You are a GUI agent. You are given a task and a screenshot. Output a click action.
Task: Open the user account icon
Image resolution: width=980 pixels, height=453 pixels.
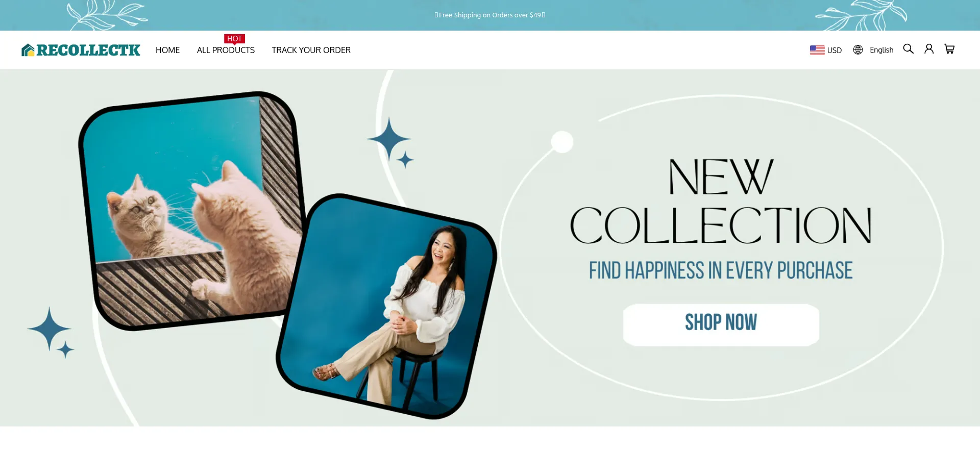pos(929,49)
